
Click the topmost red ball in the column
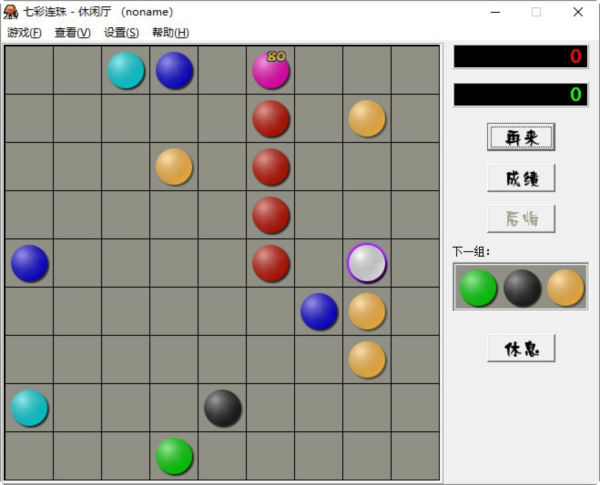tap(270, 118)
